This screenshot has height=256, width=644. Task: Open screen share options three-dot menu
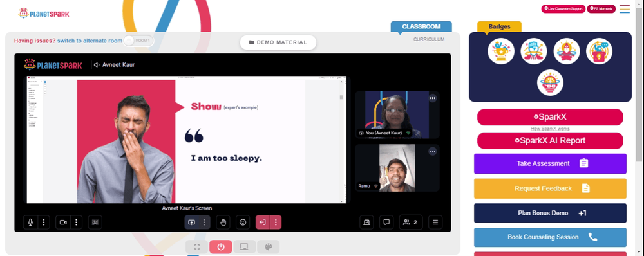click(x=204, y=223)
